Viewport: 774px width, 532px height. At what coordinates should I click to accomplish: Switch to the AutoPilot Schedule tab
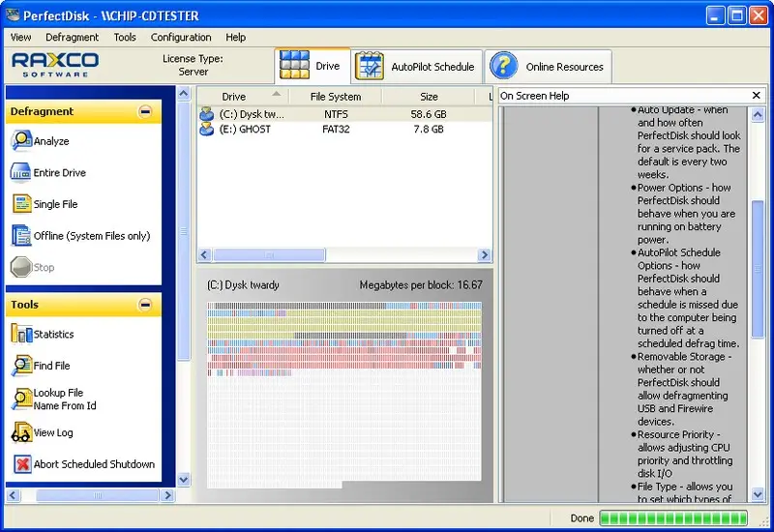point(417,67)
